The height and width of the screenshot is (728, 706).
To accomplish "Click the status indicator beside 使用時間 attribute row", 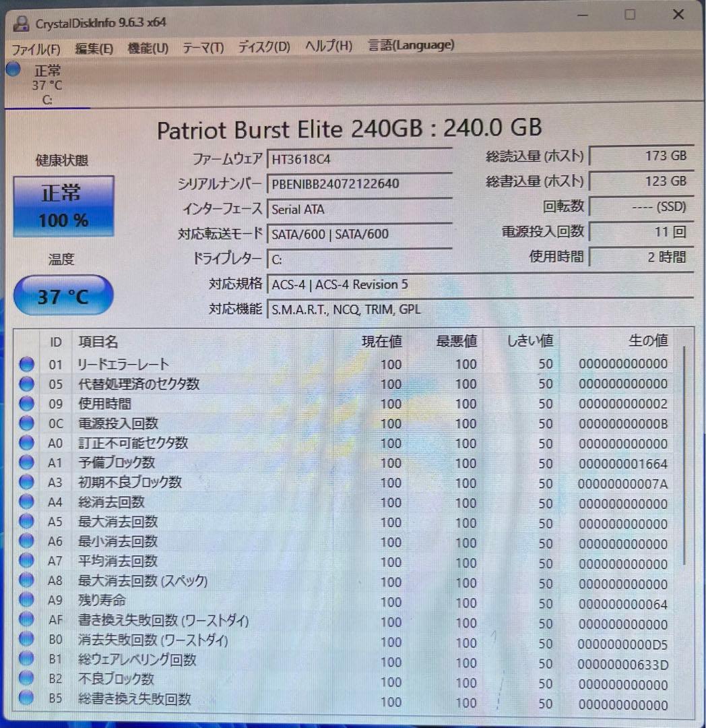I will click(x=26, y=404).
